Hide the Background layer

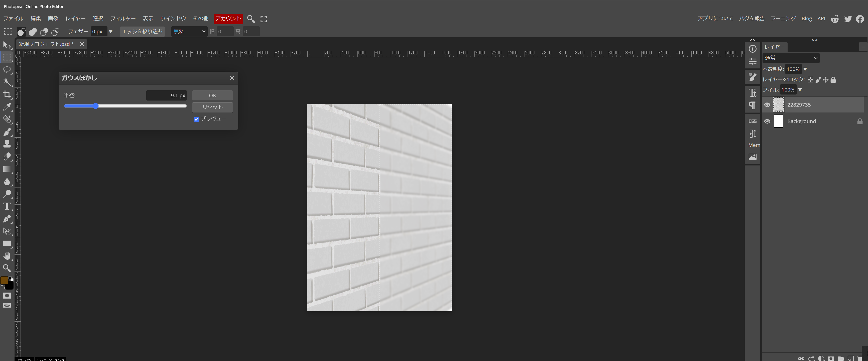(767, 121)
